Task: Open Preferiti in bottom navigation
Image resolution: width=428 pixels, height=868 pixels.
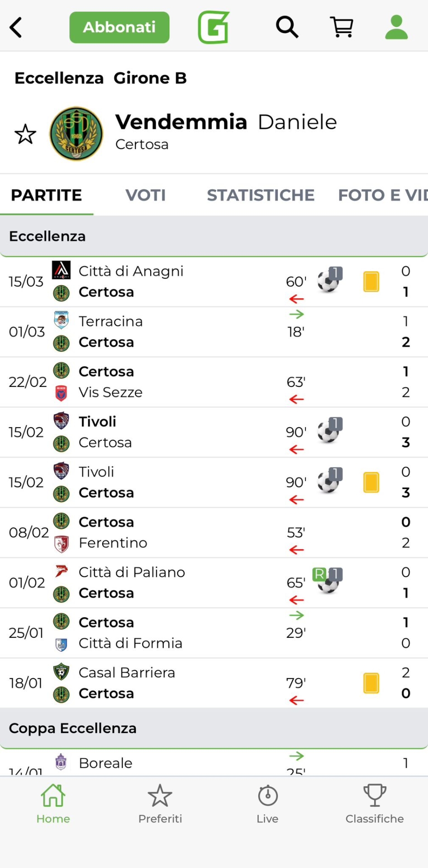Action: pyautogui.click(x=160, y=804)
